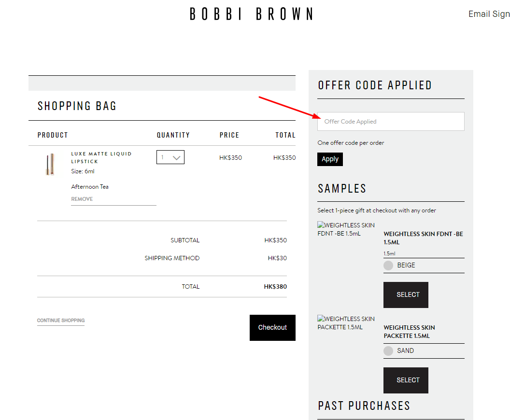Select the Sand shade swatch
510x420 pixels.
point(388,351)
